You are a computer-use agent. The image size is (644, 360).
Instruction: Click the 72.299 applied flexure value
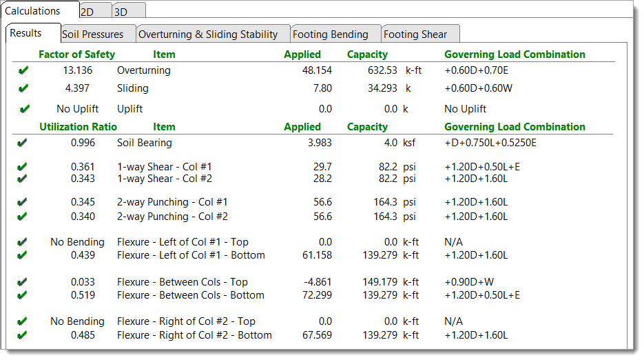coord(317,295)
